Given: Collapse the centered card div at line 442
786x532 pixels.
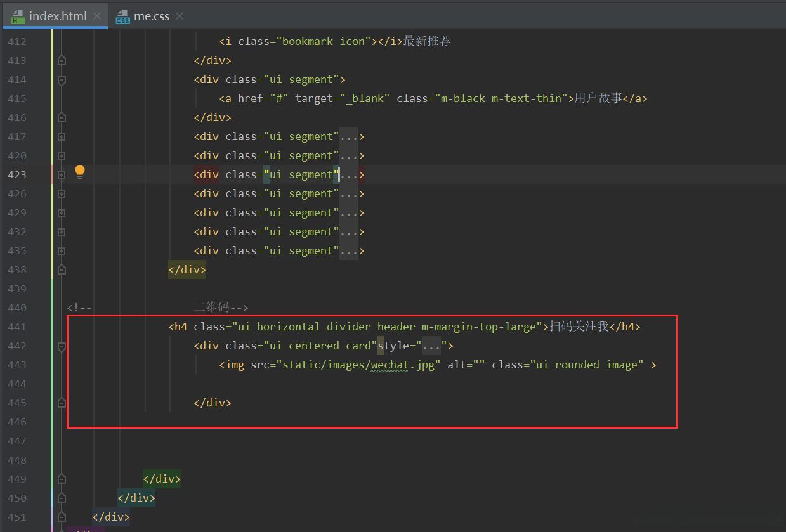Looking at the screenshot, I should click(x=62, y=346).
